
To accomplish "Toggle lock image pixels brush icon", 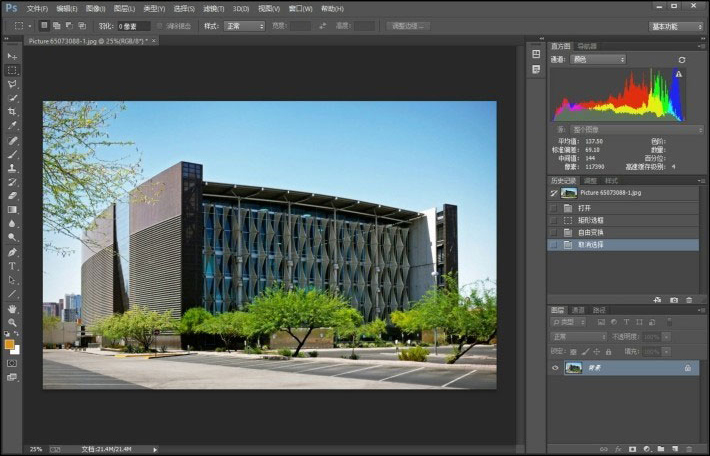I will [x=585, y=352].
